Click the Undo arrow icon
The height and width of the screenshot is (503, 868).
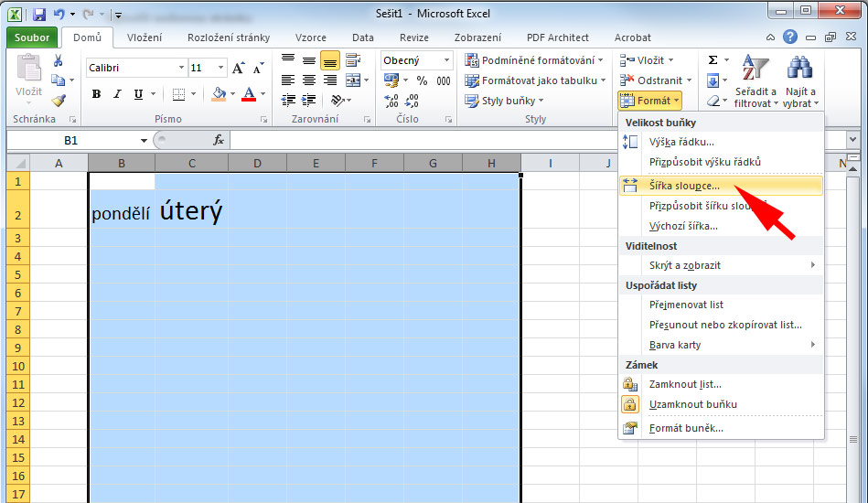point(59,15)
